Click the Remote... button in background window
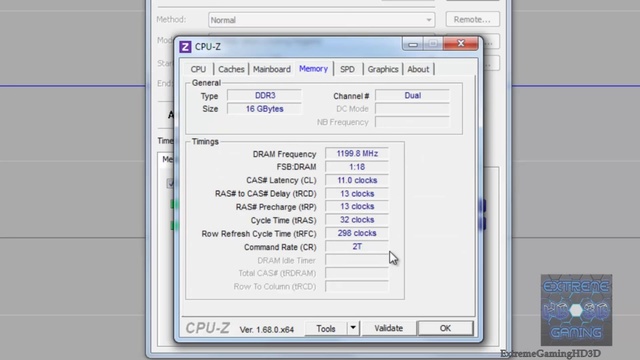 point(472,19)
